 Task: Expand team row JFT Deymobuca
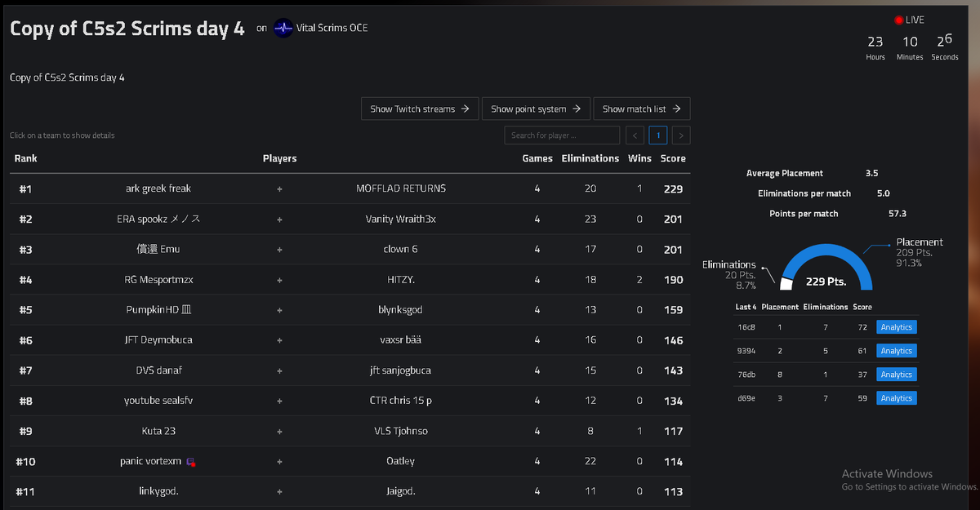point(350,340)
